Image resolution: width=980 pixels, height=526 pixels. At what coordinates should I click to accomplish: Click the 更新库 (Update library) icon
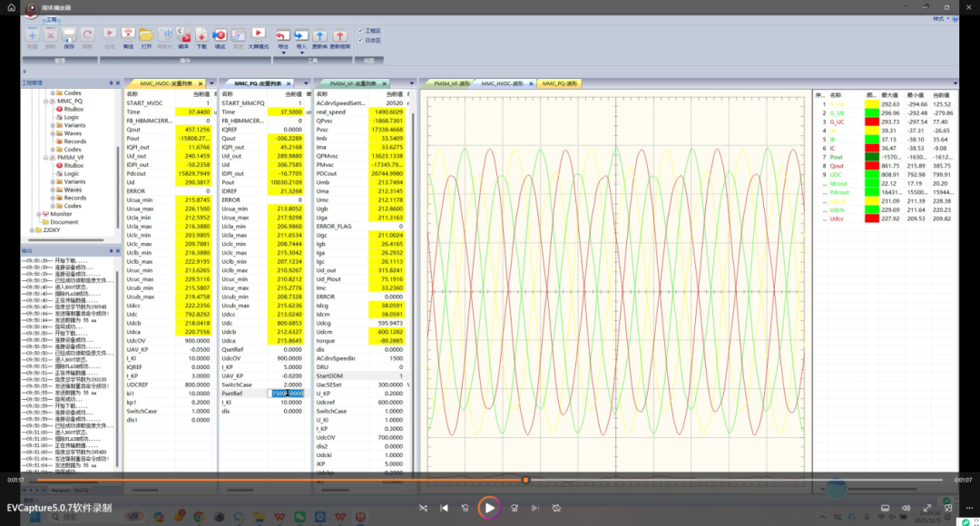[x=319, y=35]
